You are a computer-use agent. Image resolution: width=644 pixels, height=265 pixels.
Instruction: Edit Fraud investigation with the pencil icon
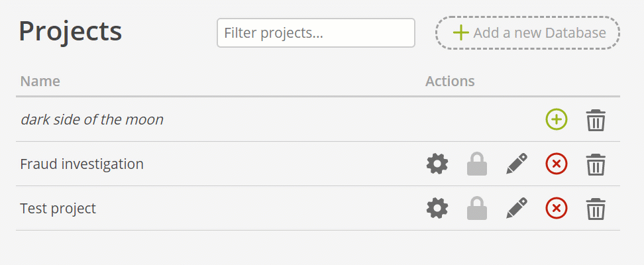coord(517,164)
